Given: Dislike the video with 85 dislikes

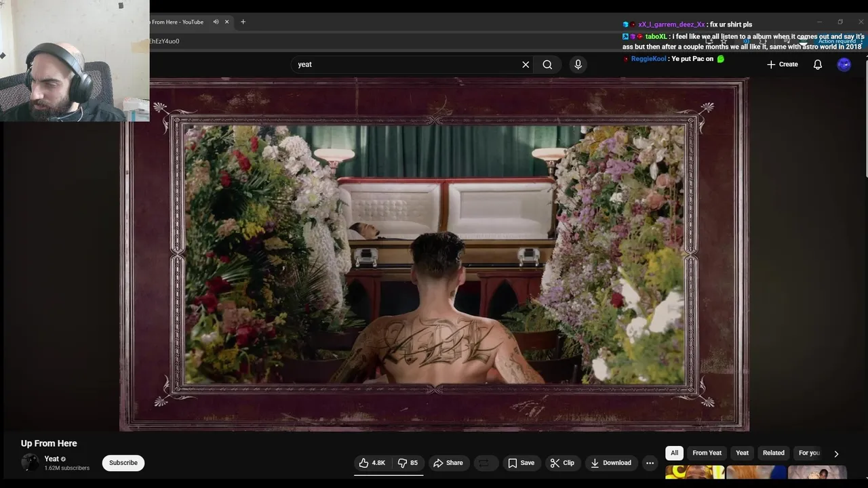Looking at the screenshot, I should (408, 463).
